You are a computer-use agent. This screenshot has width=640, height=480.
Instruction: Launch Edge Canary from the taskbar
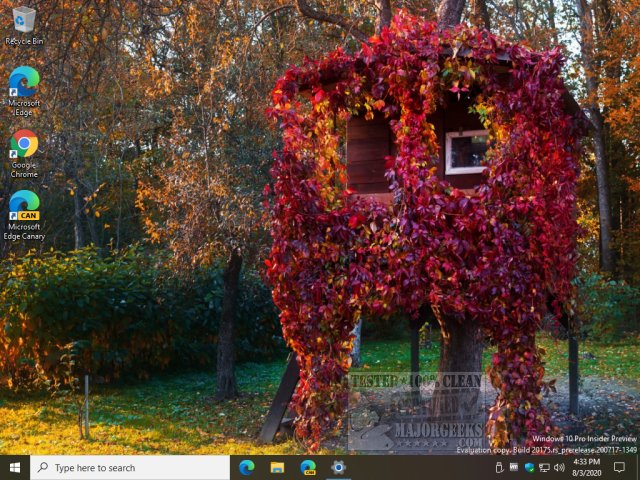pos(308,468)
